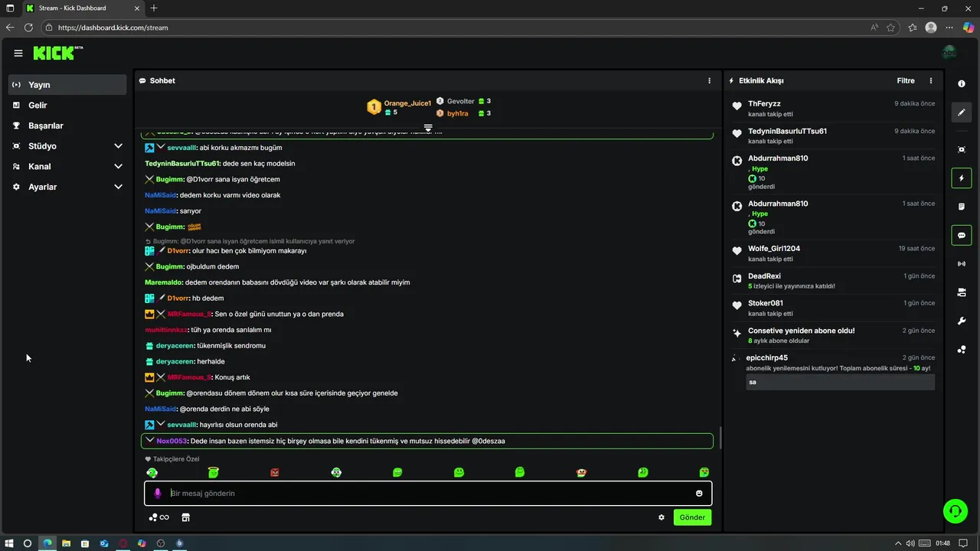The height and width of the screenshot is (551, 980).
Task: Open the Windows Start menu
Action: coord(9,543)
